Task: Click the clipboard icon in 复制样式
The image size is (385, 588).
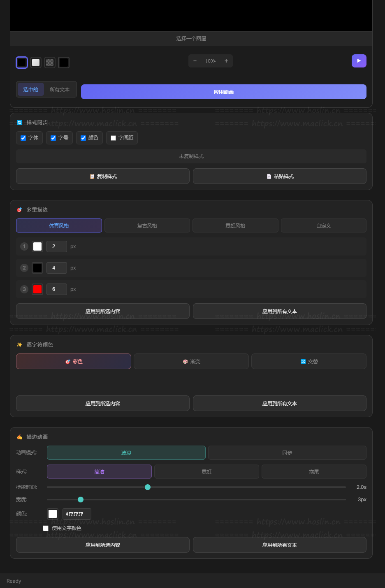Action: tap(92, 176)
